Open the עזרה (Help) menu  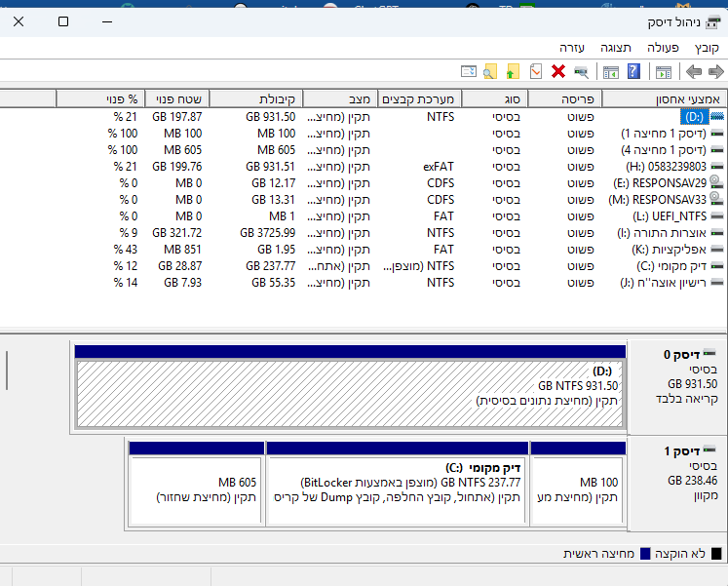pyautogui.click(x=572, y=48)
